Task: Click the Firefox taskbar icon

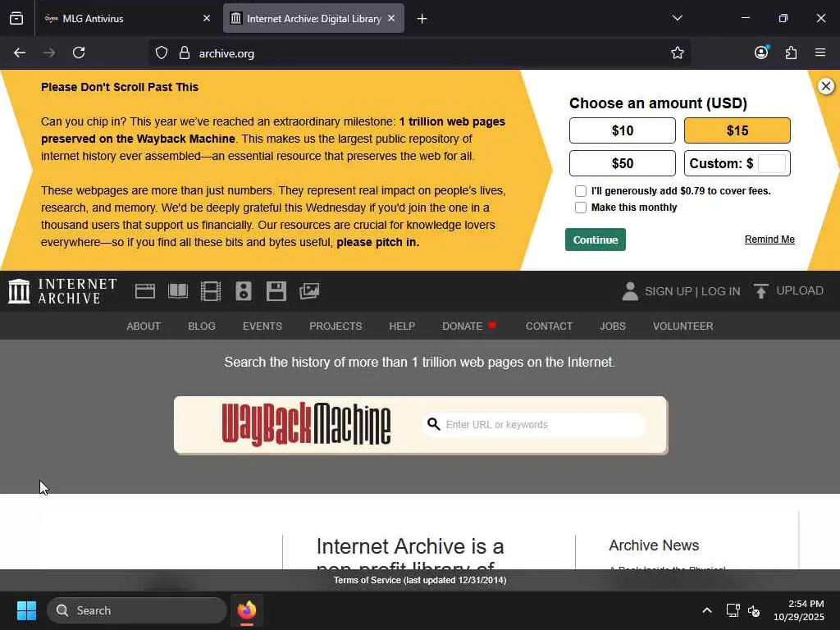Action: click(247, 610)
